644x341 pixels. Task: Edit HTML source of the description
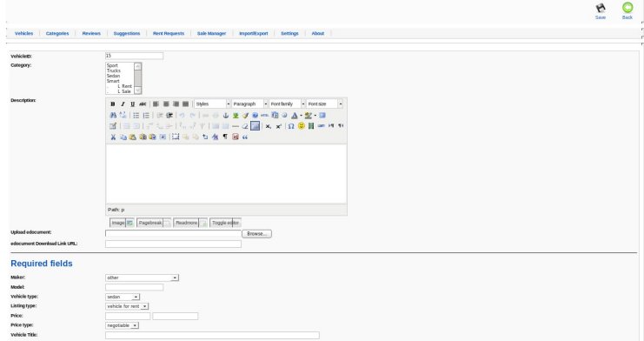[x=265, y=115]
